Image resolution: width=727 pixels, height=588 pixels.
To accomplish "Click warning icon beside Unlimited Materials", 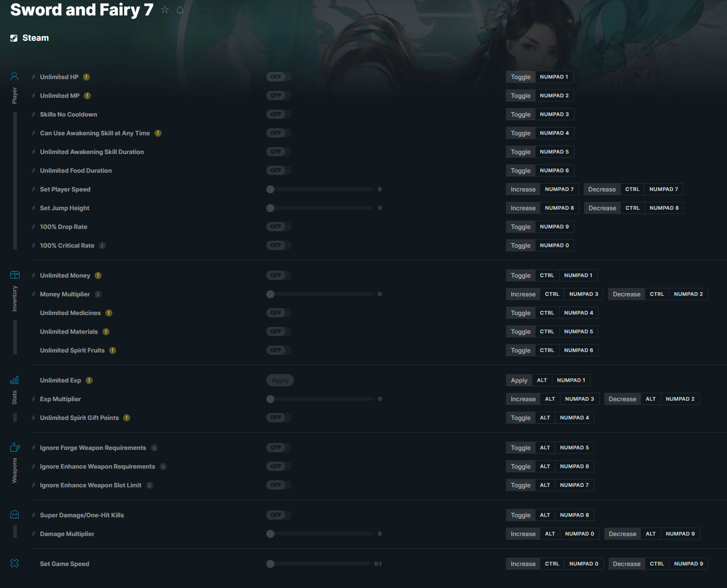I will pos(106,331).
